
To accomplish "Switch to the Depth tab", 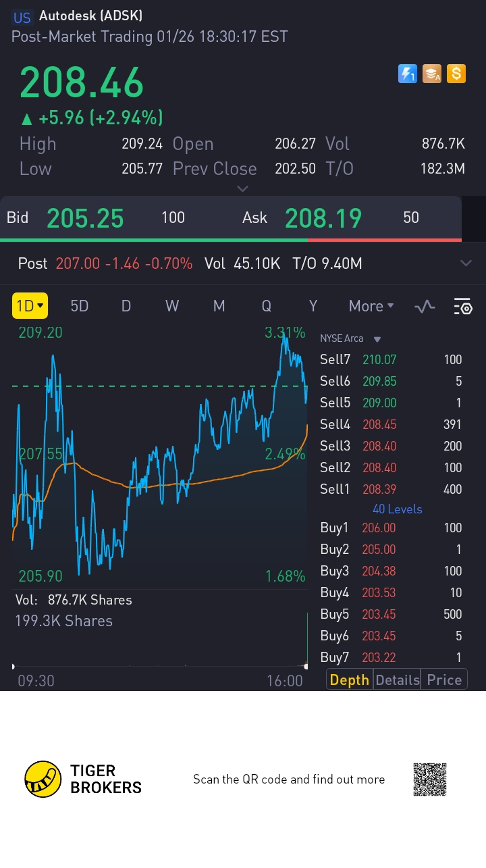I will point(350,680).
